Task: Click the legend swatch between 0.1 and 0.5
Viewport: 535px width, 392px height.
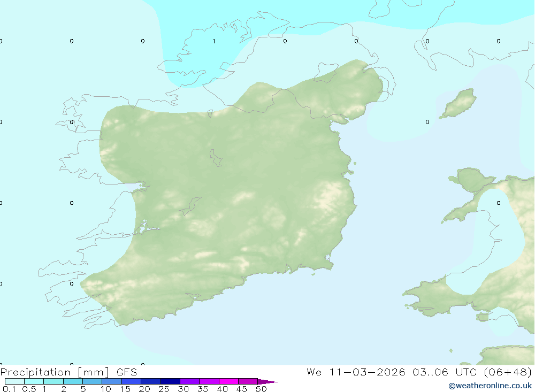Action: (14, 381)
